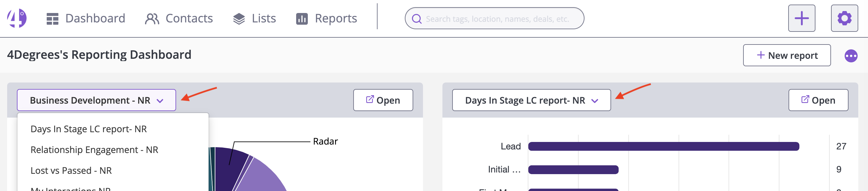Pick Lost vs Passed - NR option
The height and width of the screenshot is (191, 868).
pyautogui.click(x=113, y=171)
